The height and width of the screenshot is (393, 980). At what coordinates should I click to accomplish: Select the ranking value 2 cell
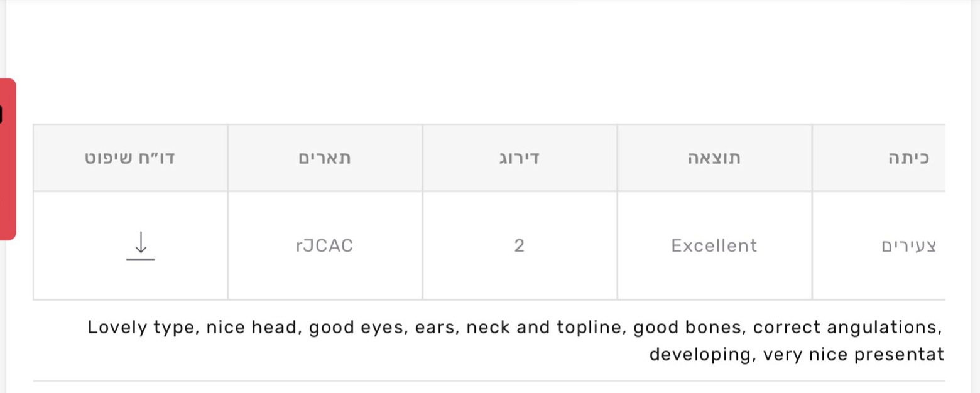pos(519,245)
